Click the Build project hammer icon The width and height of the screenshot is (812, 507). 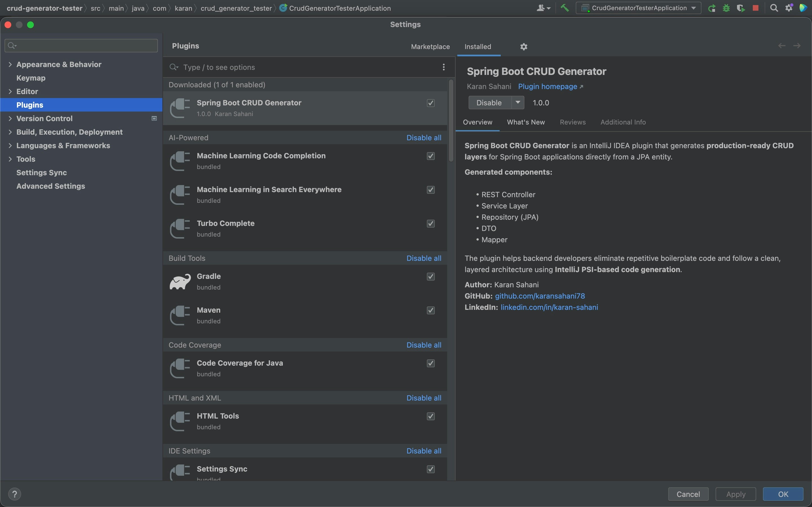564,8
